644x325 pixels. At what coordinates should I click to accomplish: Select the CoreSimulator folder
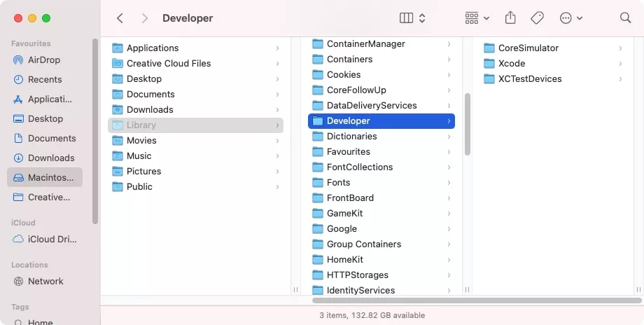pos(528,48)
